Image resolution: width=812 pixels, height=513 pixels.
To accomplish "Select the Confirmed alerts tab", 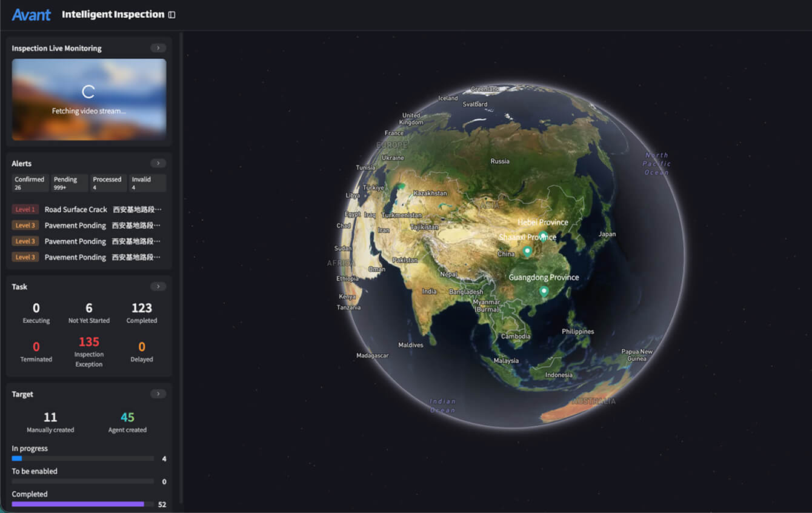I will 30,183.
